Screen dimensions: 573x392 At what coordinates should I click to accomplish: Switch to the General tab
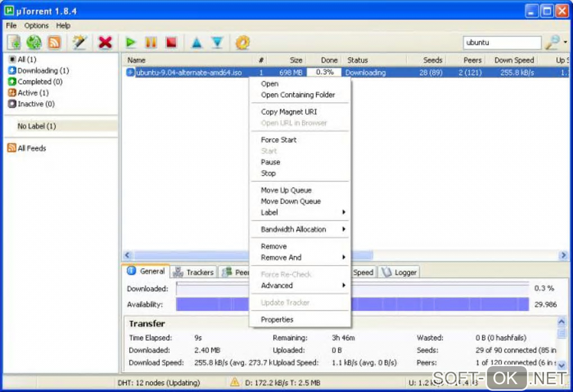click(146, 271)
